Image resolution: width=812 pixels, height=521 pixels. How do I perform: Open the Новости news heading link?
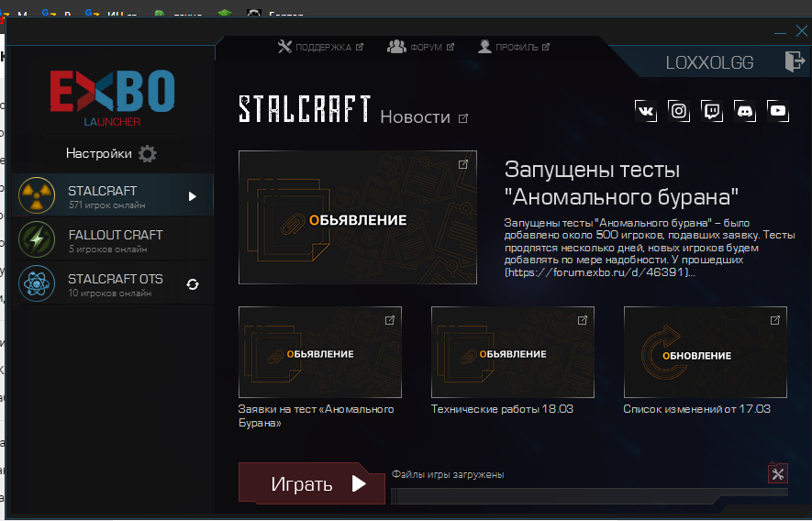click(416, 117)
